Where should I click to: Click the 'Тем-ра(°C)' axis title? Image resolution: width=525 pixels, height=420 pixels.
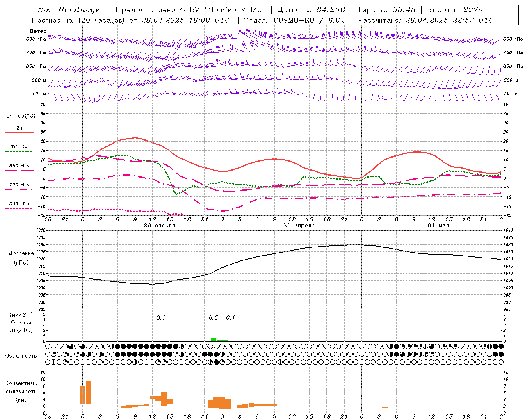point(19,116)
